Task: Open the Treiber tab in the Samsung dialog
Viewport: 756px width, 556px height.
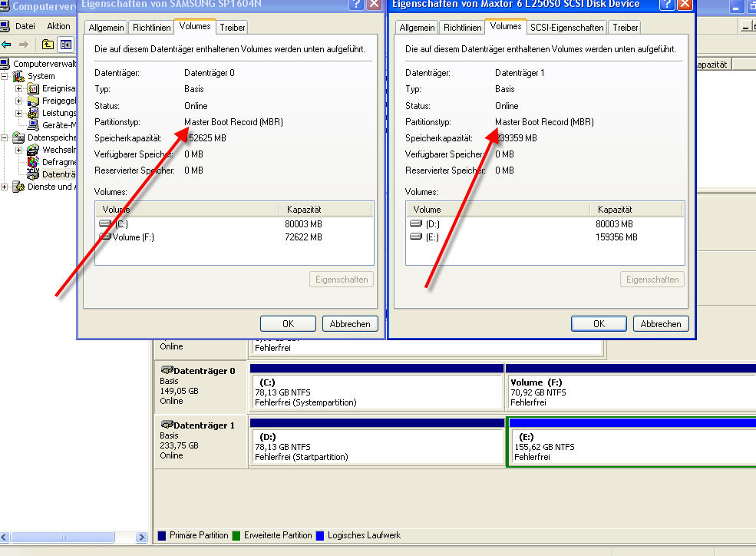Action: pos(233,28)
